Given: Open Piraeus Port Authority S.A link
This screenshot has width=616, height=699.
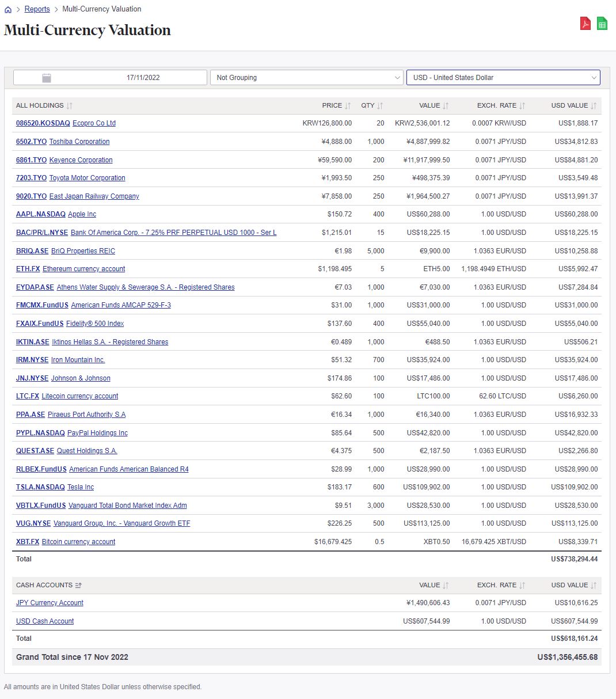Looking at the screenshot, I should click(x=86, y=415).
